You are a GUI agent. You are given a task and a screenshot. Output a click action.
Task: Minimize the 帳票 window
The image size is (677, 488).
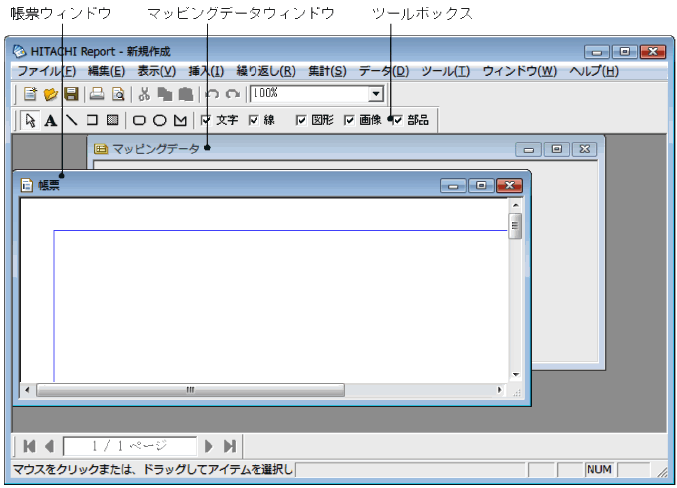453,186
